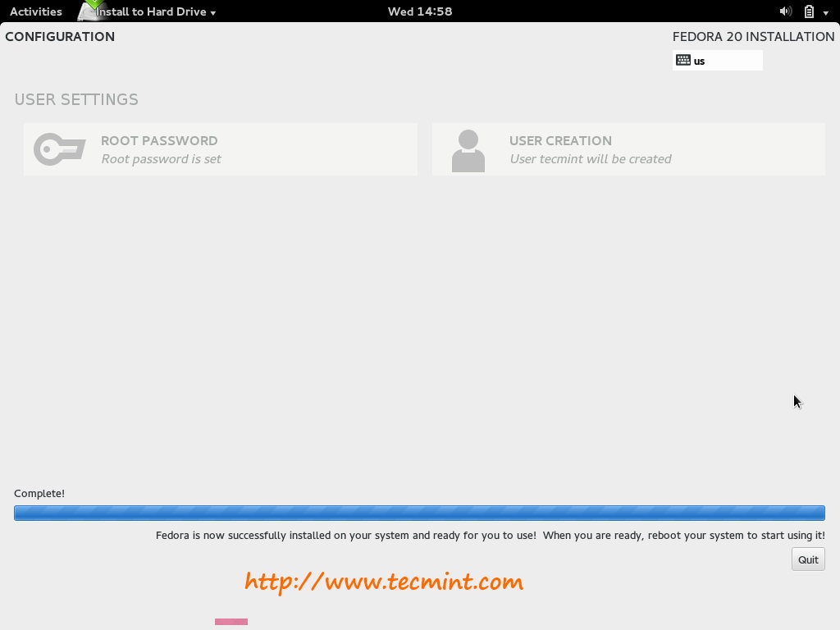Click 'User tecmint will be created' status text

591,159
